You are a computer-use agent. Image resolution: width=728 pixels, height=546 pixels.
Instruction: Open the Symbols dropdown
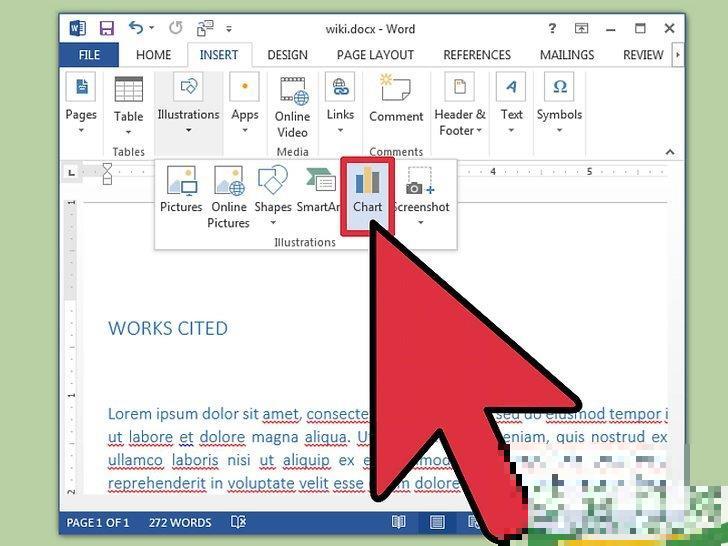(559, 105)
